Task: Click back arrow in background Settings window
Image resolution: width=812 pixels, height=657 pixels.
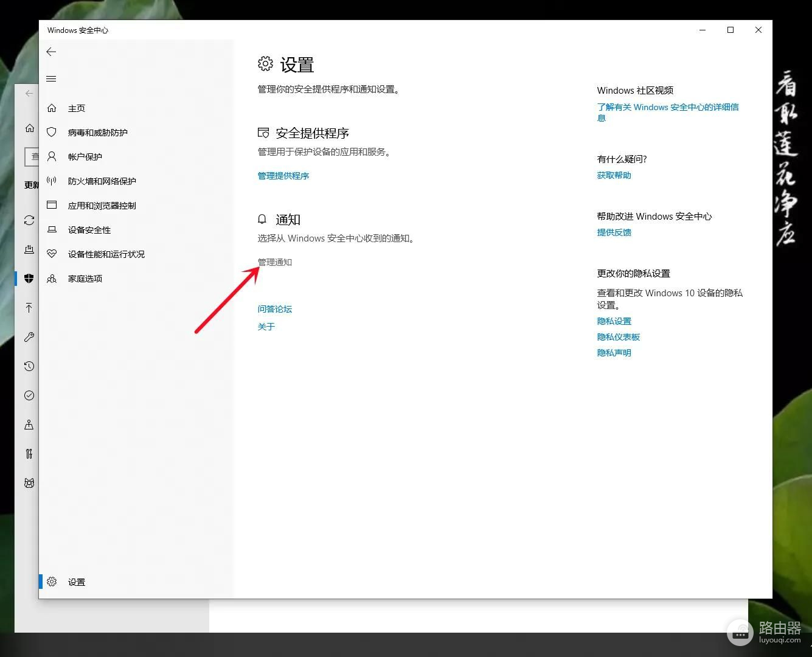Action: [29, 94]
